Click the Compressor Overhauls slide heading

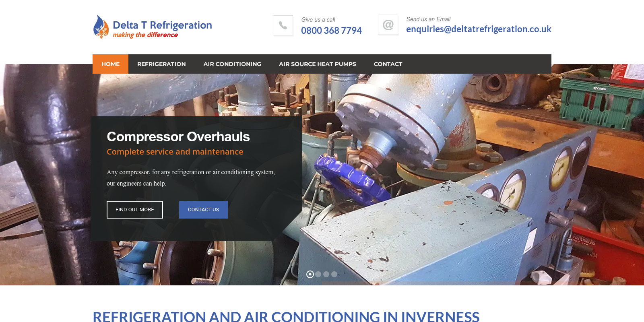[x=178, y=137]
